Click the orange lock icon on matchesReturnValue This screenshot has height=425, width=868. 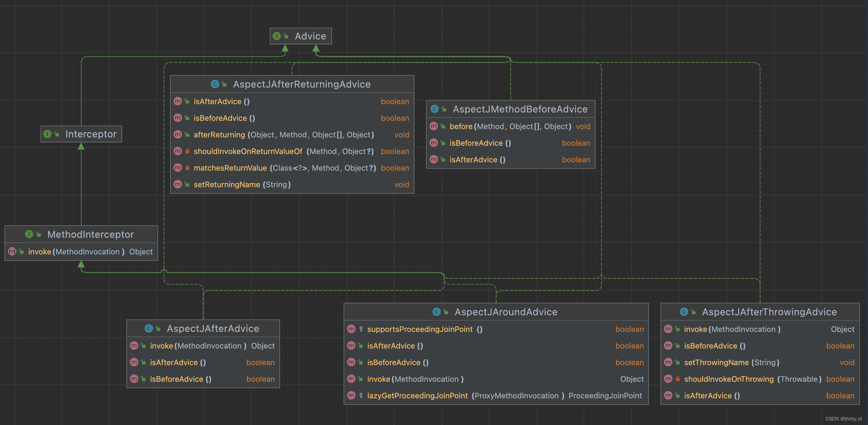(187, 168)
